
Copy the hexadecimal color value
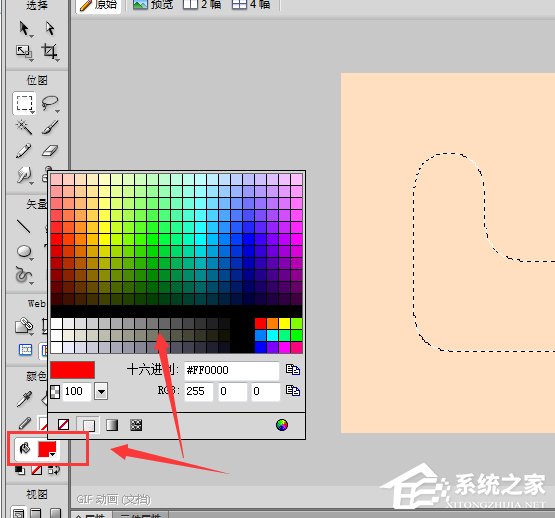pyautogui.click(x=293, y=370)
